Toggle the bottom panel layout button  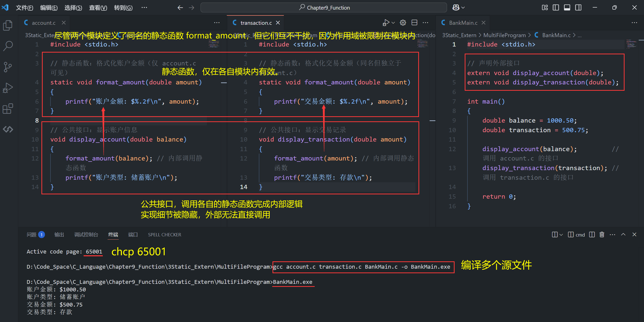pyautogui.click(x=567, y=8)
